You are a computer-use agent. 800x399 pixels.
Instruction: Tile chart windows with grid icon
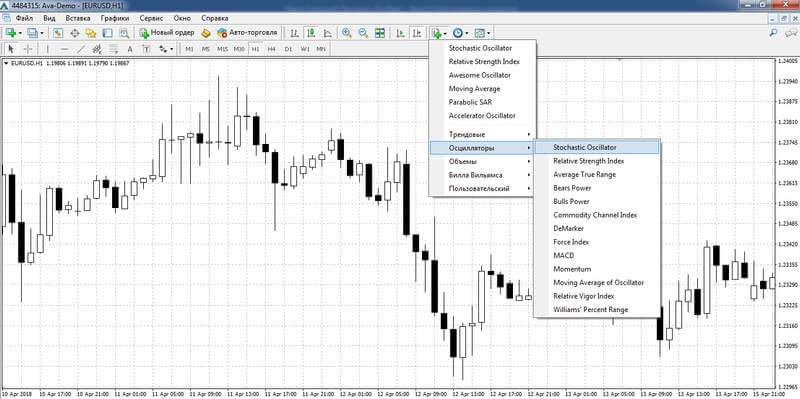380,33
